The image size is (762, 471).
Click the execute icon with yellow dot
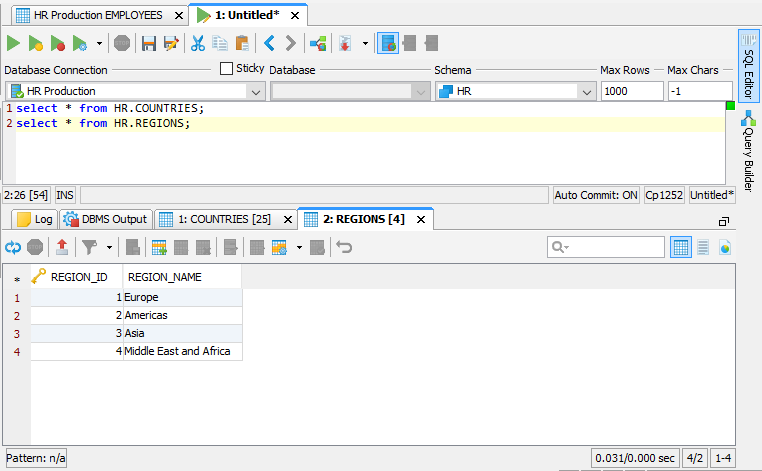35,44
